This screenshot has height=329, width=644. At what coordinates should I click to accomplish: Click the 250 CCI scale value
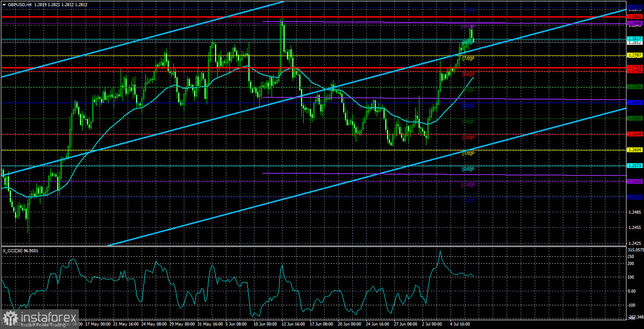pos(631,256)
